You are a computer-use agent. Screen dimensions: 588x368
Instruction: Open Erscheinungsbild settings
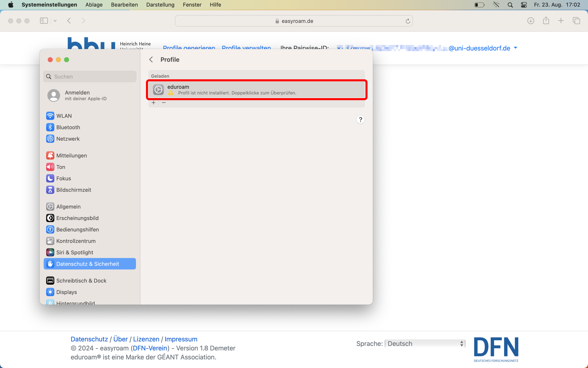[90, 218]
